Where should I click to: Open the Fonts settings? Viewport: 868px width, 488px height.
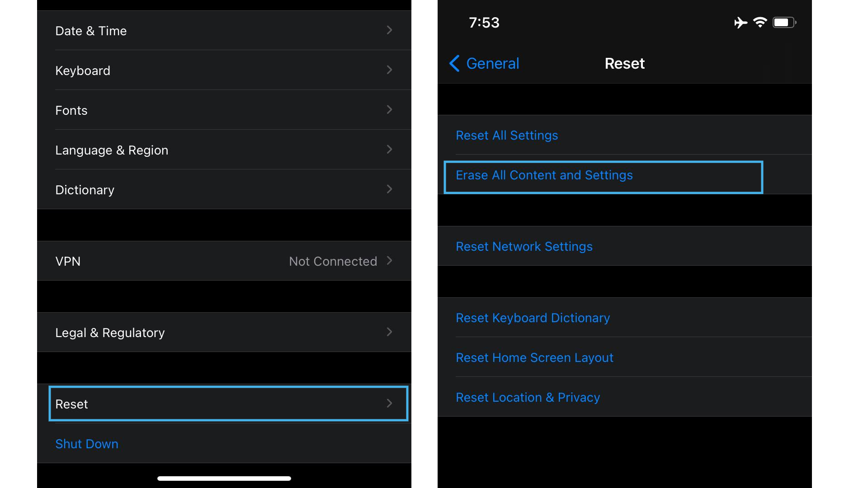(224, 110)
